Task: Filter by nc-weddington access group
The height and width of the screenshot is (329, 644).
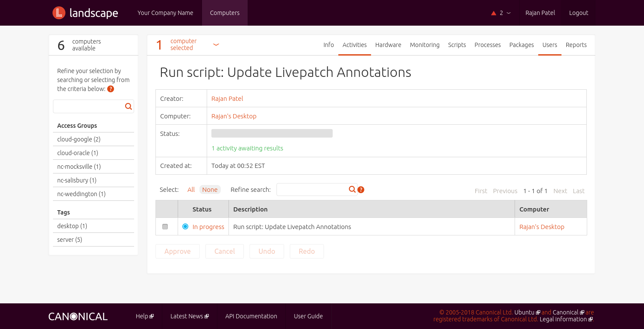Action: point(81,194)
